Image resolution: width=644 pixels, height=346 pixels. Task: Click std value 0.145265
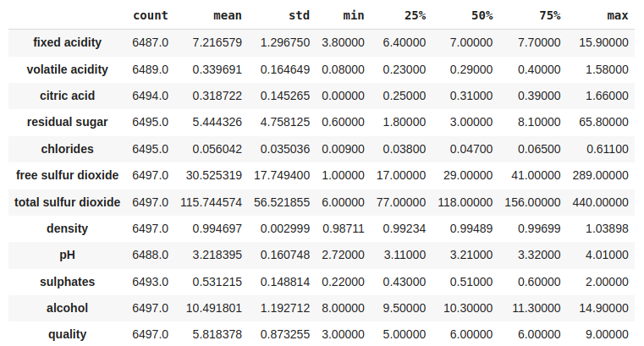[x=285, y=96]
